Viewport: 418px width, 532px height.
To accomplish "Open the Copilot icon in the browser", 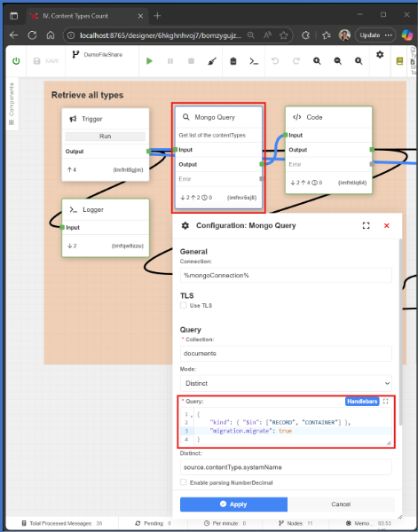I will (x=406, y=35).
